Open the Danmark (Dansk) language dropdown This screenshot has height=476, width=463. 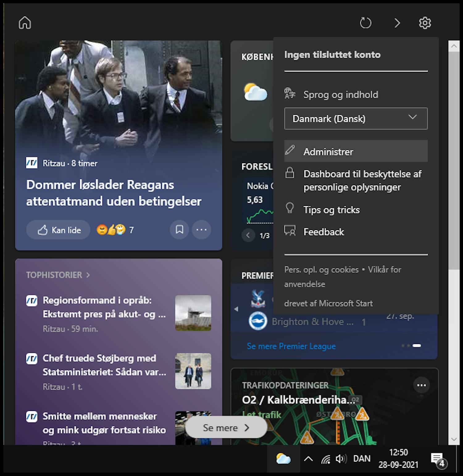click(x=356, y=119)
